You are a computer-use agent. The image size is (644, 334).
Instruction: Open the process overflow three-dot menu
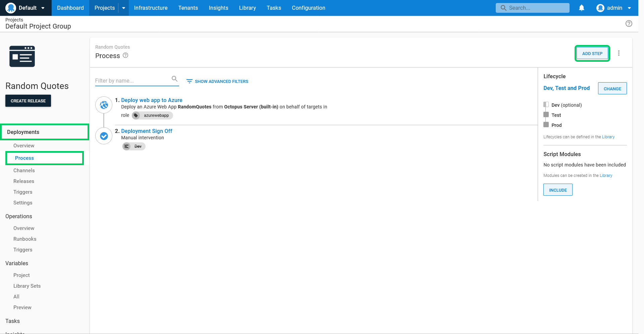pos(619,53)
